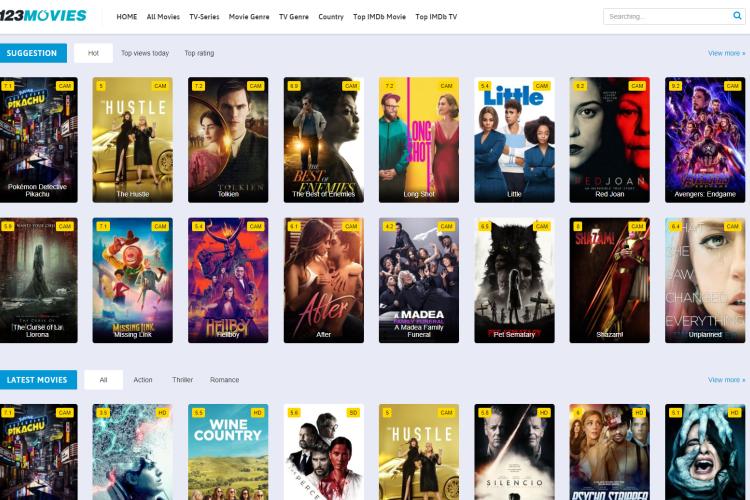Screen dimensions: 750x500
Task: Select the Hot suggestion tab
Action: pyautogui.click(x=93, y=53)
